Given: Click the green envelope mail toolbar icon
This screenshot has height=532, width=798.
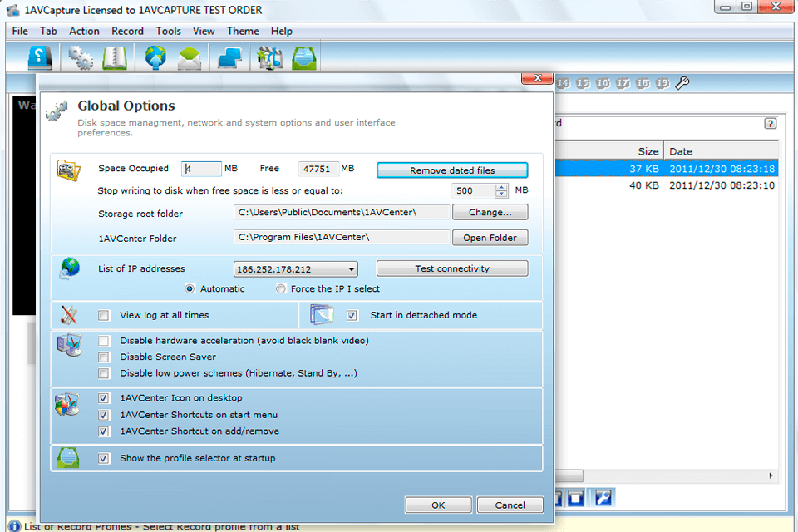Looking at the screenshot, I should 189,57.
